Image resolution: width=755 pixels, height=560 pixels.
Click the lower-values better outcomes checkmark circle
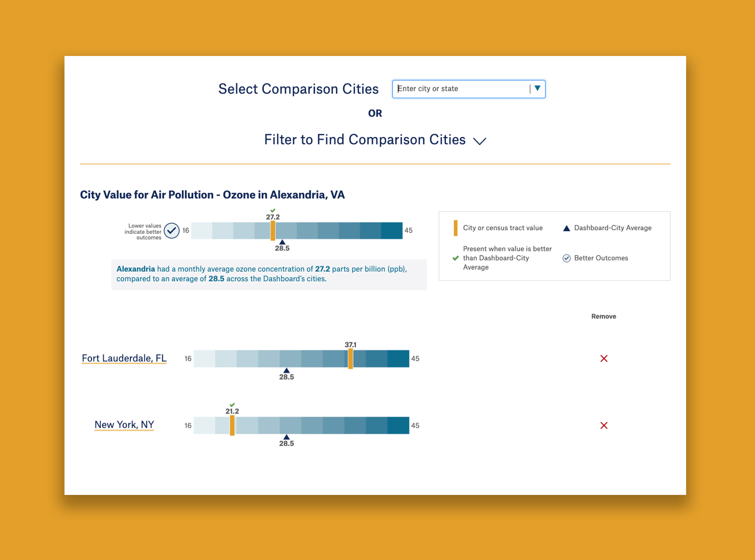(172, 230)
